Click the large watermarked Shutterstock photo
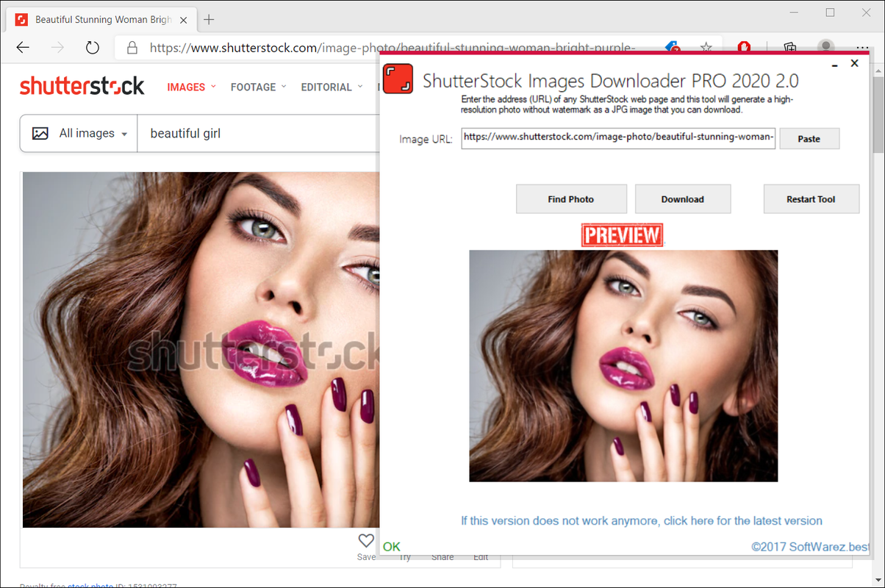Image resolution: width=885 pixels, height=588 pixels. click(x=200, y=350)
